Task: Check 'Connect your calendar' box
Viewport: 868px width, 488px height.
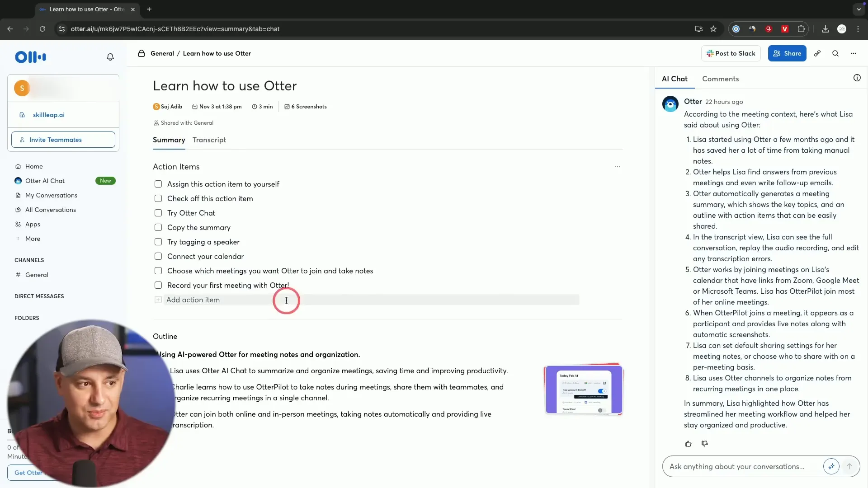Action: click(x=158, y=256)
